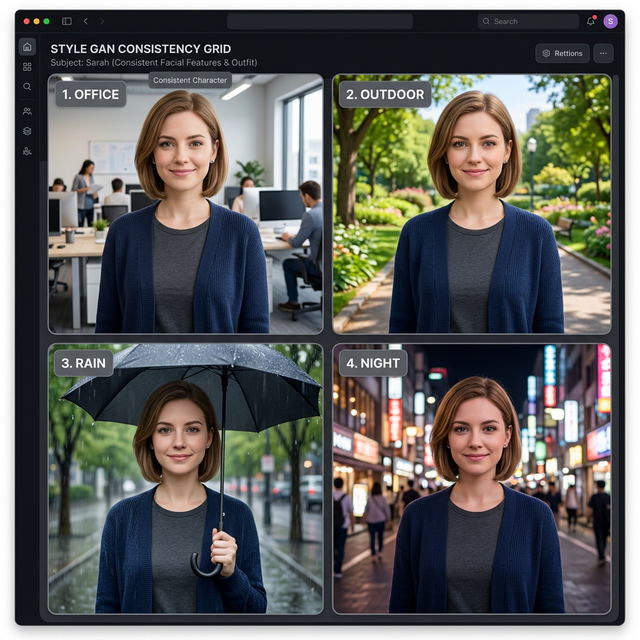
Task: Click the Rettions button
Action: 561,53
